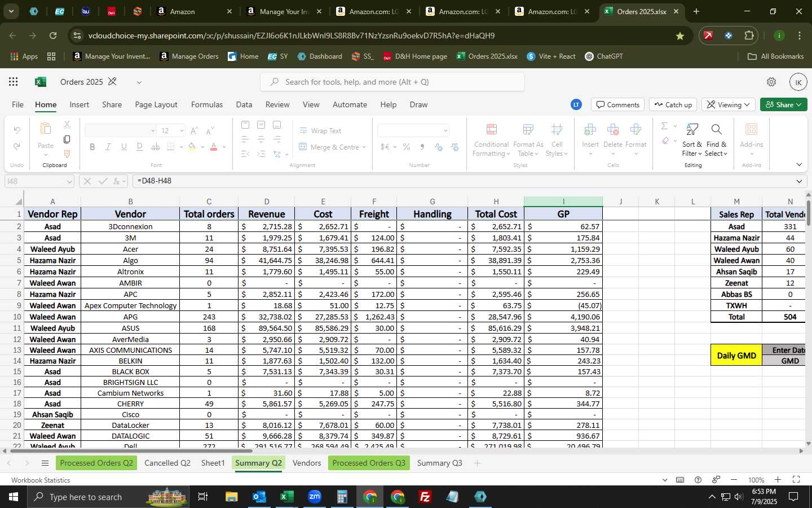Screen dimensions: 812x508
Task: Click the Paste clipboard icon
Action: pyautogui.click(x=46, y=129)
